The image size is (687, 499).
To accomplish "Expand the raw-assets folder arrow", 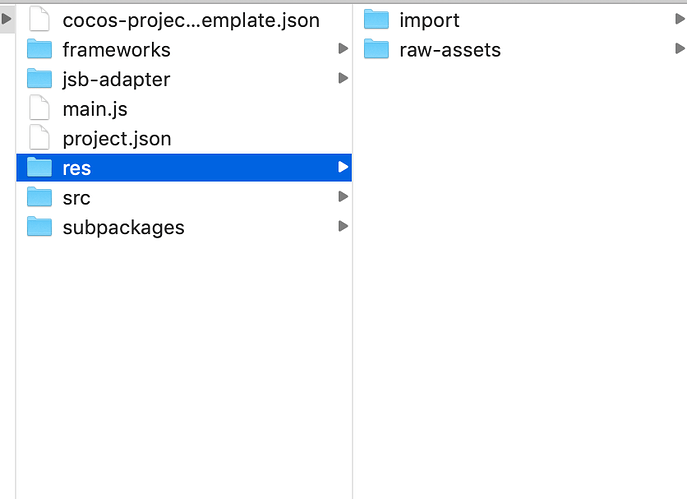I will (680, 48).
